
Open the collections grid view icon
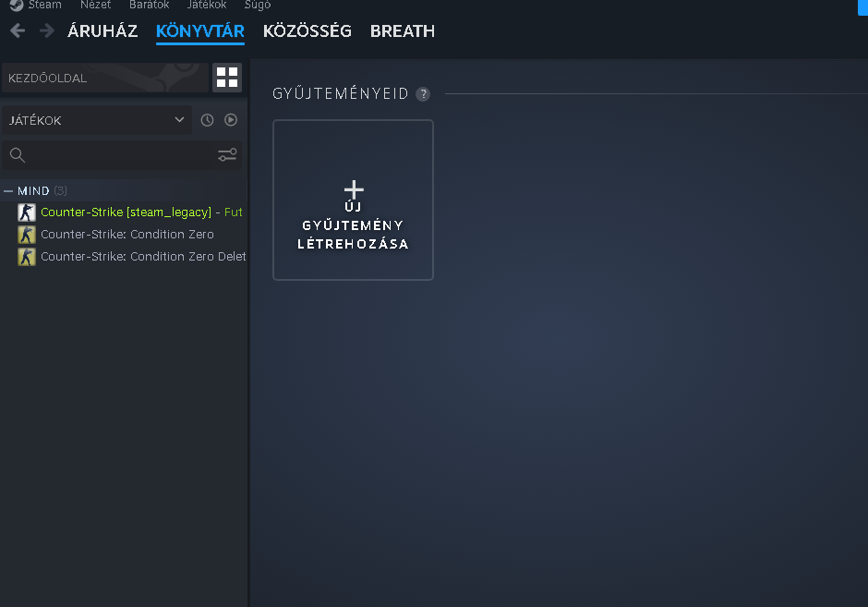tap(226, 78)
